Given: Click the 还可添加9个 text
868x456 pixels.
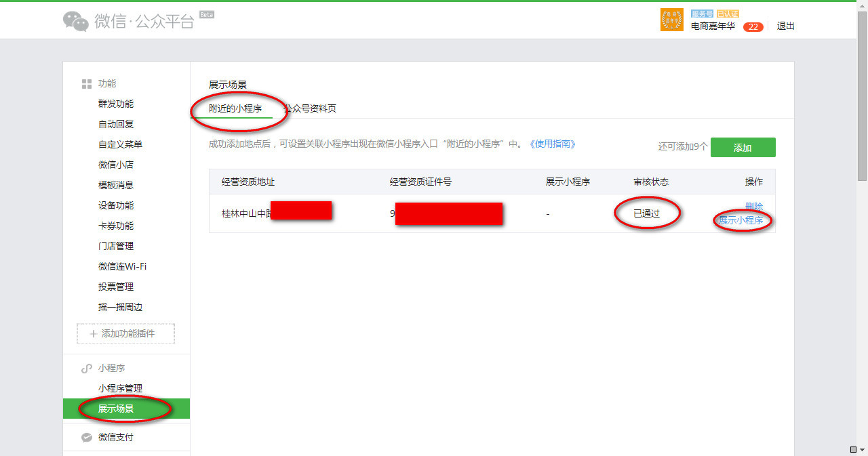Looking at the screenshot, I should 683,147.
